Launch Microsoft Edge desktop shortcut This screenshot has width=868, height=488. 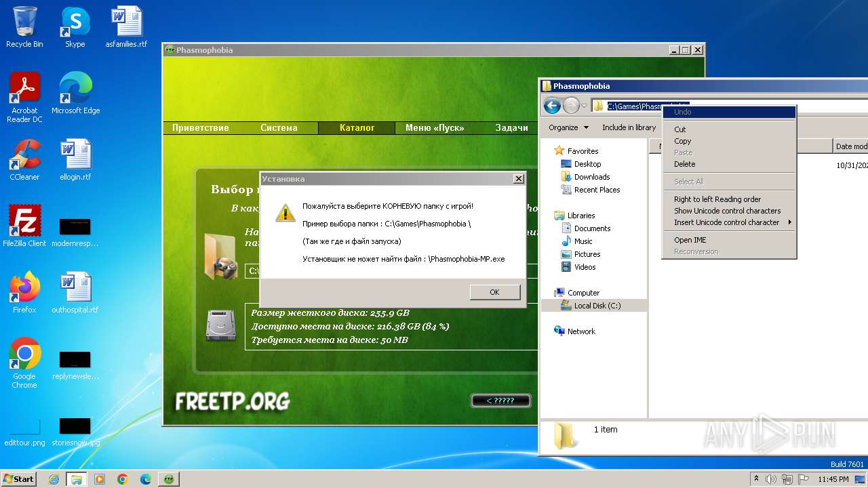pyautogui.click(x=75, y=94)
